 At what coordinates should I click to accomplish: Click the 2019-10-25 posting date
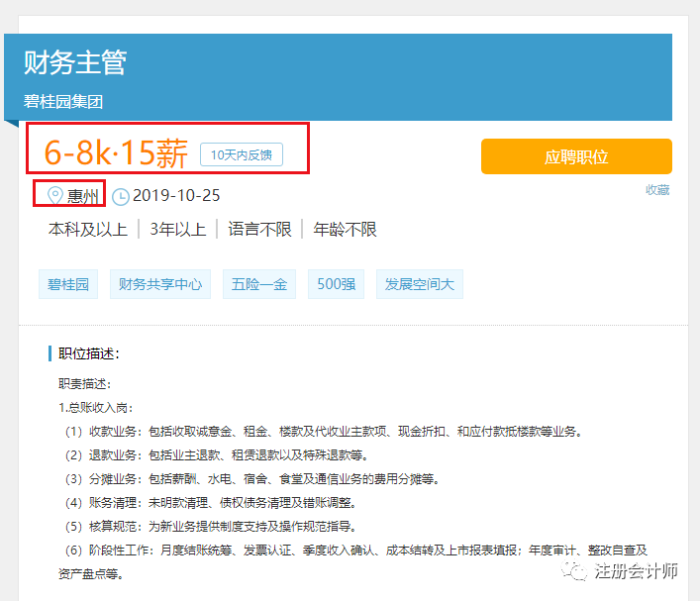coord(176,196)
